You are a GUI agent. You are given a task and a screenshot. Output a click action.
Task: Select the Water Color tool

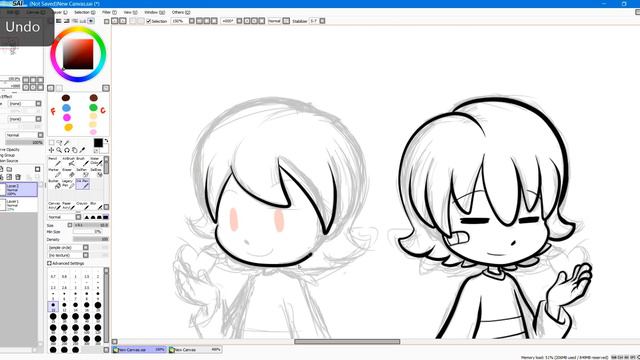[96, 161]
